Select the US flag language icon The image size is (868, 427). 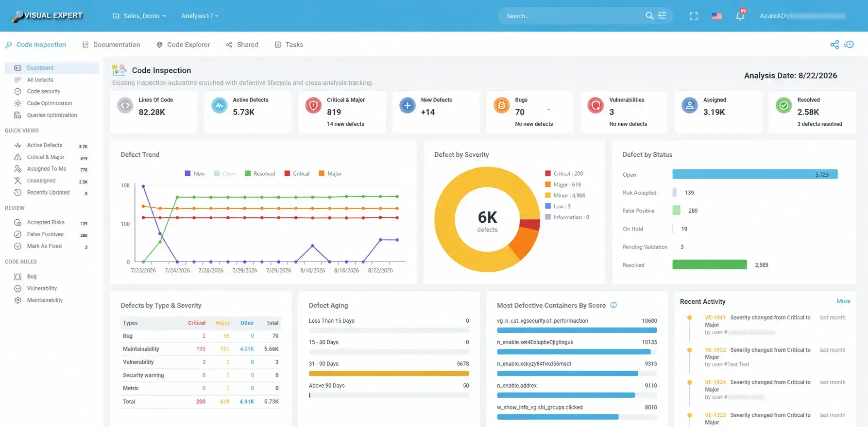pos(717,16)
